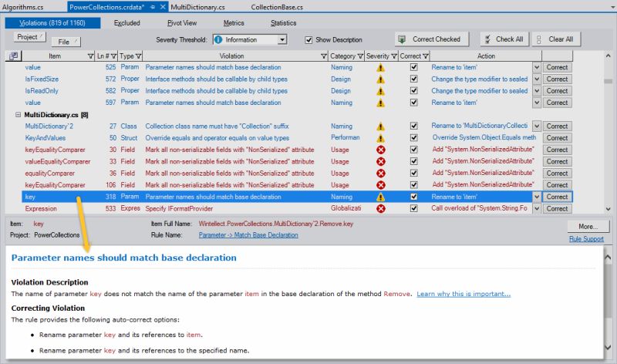The width and height of the screenshot is (617, 364).
Task: Uncheck Correct box for Expression row
Action: point(414,208)
